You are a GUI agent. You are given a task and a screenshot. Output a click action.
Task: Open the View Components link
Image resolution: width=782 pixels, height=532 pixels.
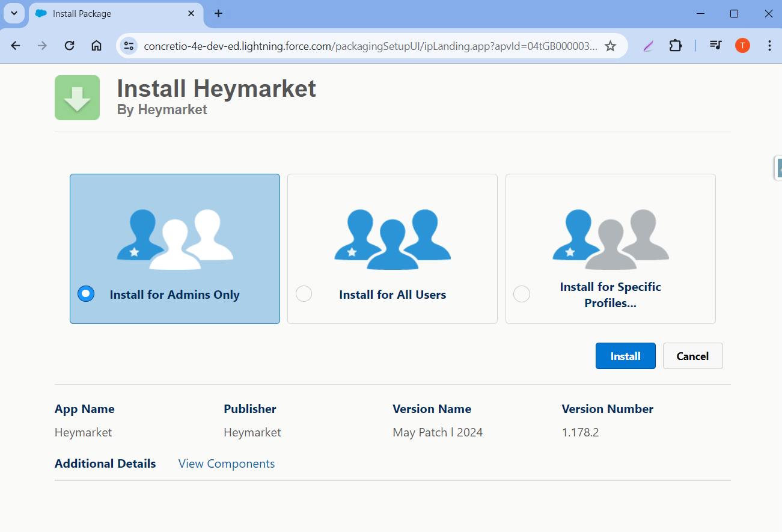coord(227,463)
